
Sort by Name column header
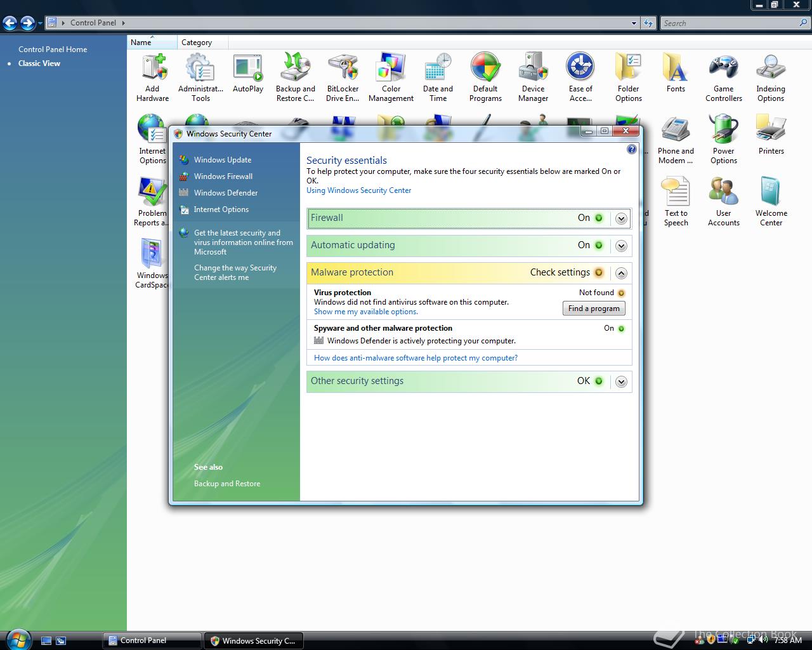[x=152, y=43]
